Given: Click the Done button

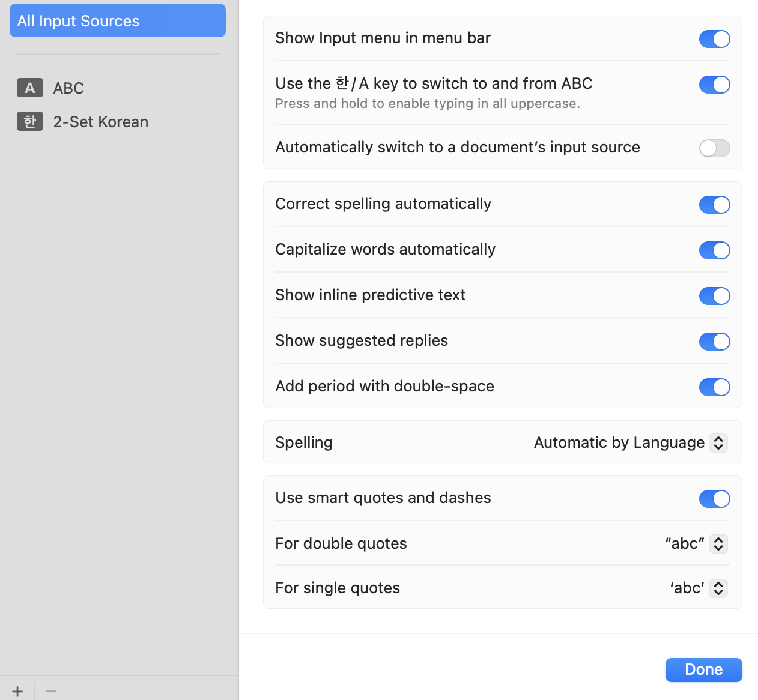Looking at the screenshot, I should (703, 669).
